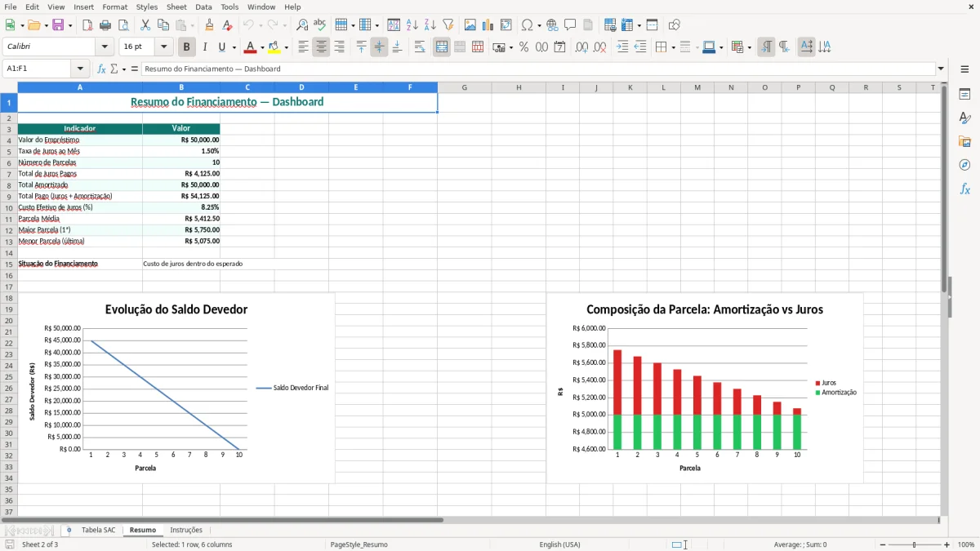
Task: Delete a decimal place
Action: click(x=600, y=47)
